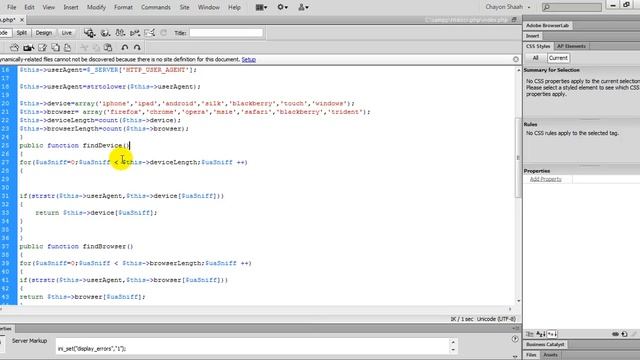Viewport: 640px width, 360px height.
Task: Select the AP Elements tab
Action: pyautogui.click(x=571, y=46)
